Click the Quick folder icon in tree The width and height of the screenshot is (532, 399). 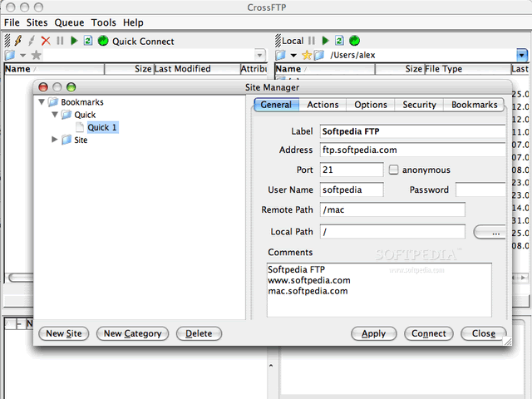[x=66, y=115]
